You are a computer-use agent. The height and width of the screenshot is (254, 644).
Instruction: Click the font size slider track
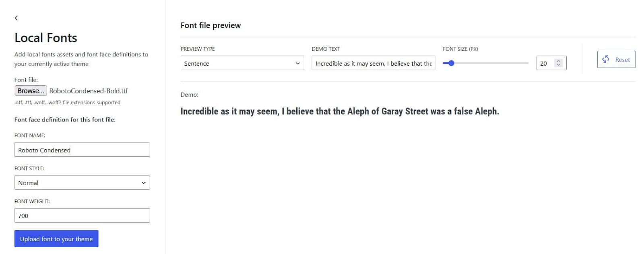(x=486, y=63)
